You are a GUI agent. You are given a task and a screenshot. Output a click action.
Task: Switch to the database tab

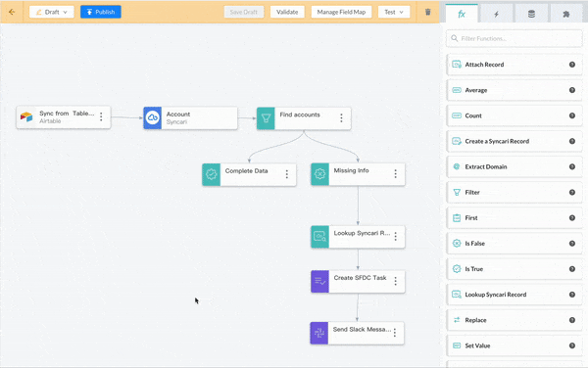pos(531,15)
